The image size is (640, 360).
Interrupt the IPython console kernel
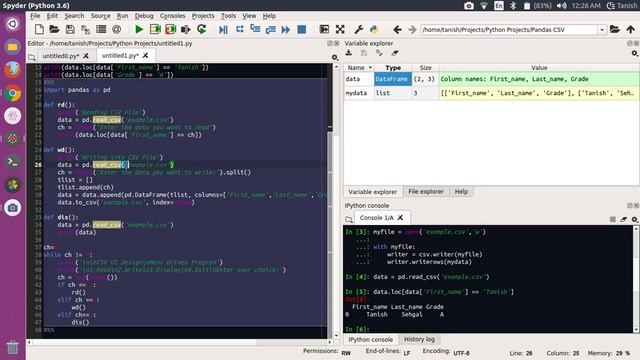(x=613, y=220)
